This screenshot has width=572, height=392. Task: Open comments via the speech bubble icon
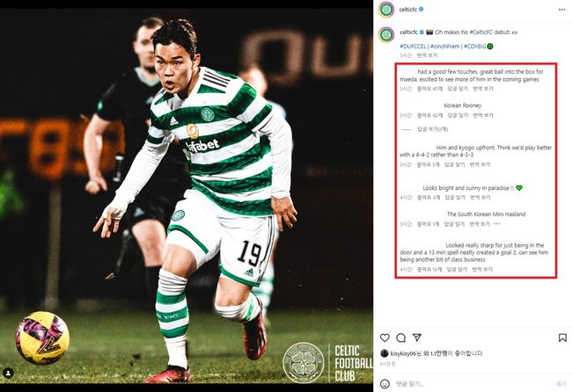click(401, 338)
